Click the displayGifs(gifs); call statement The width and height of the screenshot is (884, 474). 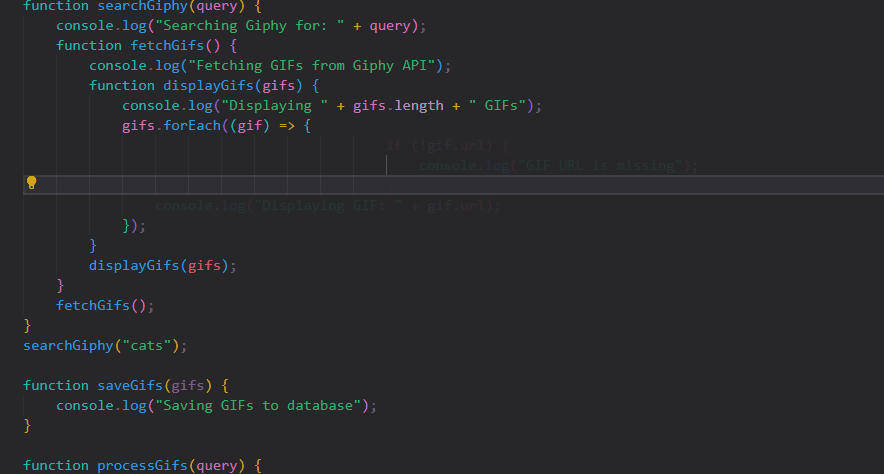pos(162,266)
